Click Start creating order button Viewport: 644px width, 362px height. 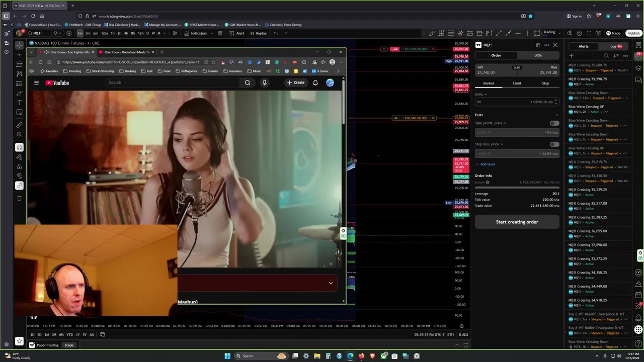(x=517, y=222)
